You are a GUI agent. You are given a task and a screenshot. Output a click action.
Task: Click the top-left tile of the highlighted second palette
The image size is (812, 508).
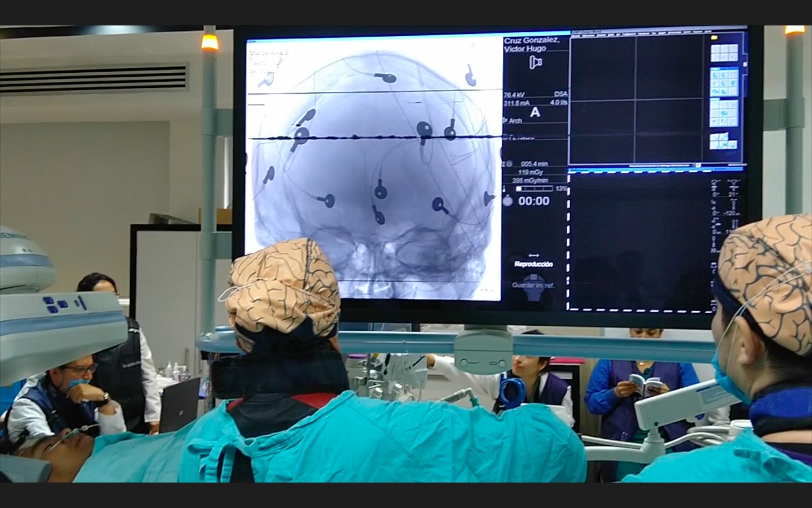715,75
